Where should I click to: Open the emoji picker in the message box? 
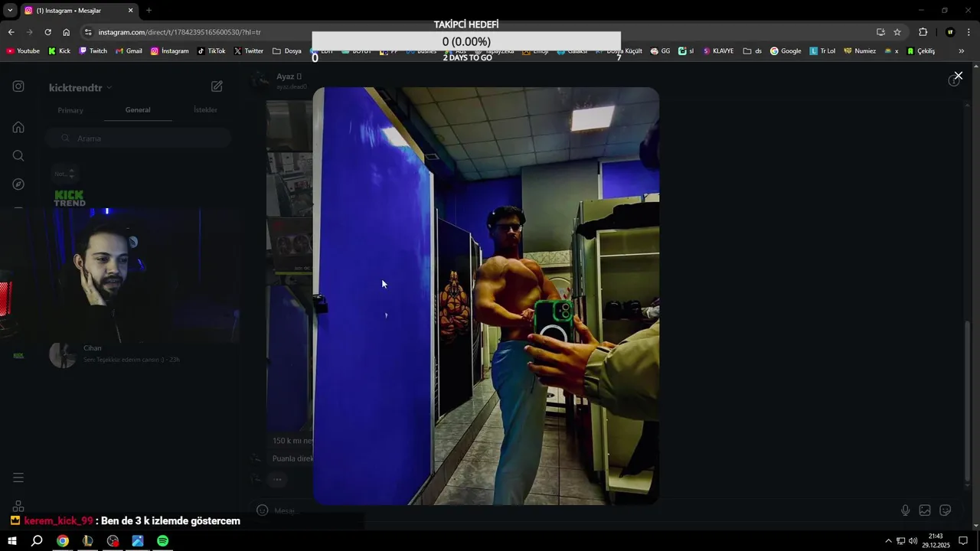[x=262, y=510]
